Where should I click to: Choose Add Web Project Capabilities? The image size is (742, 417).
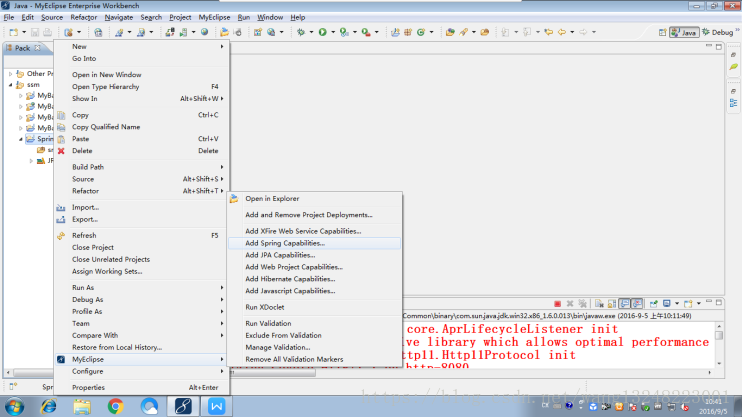(314, 267)
